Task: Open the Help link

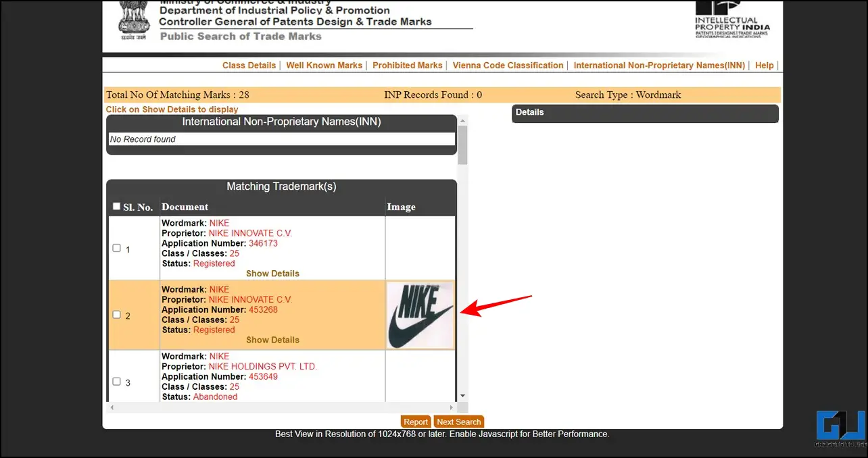Action: pyautogui.click(x=765, y=66)
